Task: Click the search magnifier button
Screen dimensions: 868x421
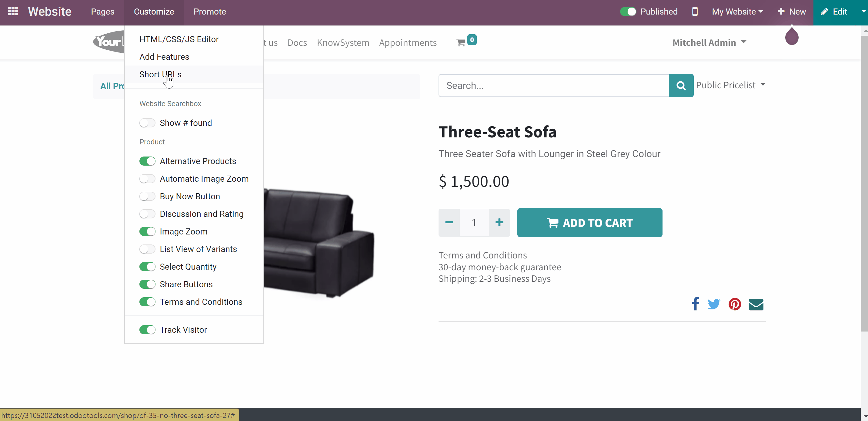Action: (681, 85)
